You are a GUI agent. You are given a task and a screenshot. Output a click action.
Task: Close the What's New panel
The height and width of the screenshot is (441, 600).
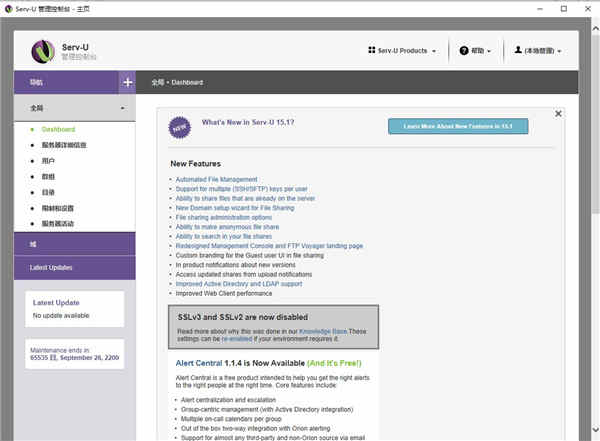click(558, 114)
